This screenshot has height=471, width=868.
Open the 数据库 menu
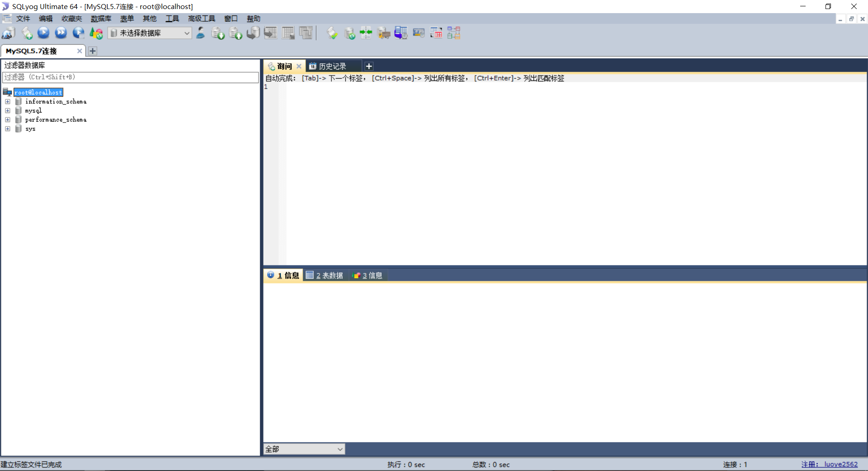[101, 19]
